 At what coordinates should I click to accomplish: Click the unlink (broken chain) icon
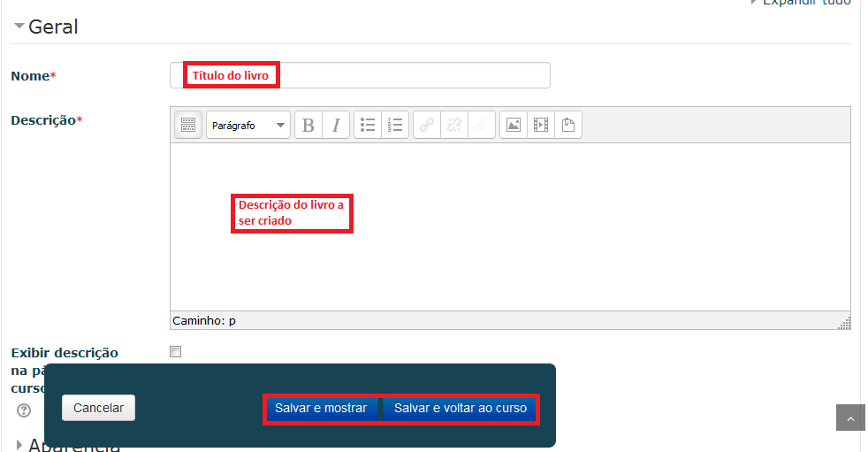pyautogui.click(x=454, y=126)
